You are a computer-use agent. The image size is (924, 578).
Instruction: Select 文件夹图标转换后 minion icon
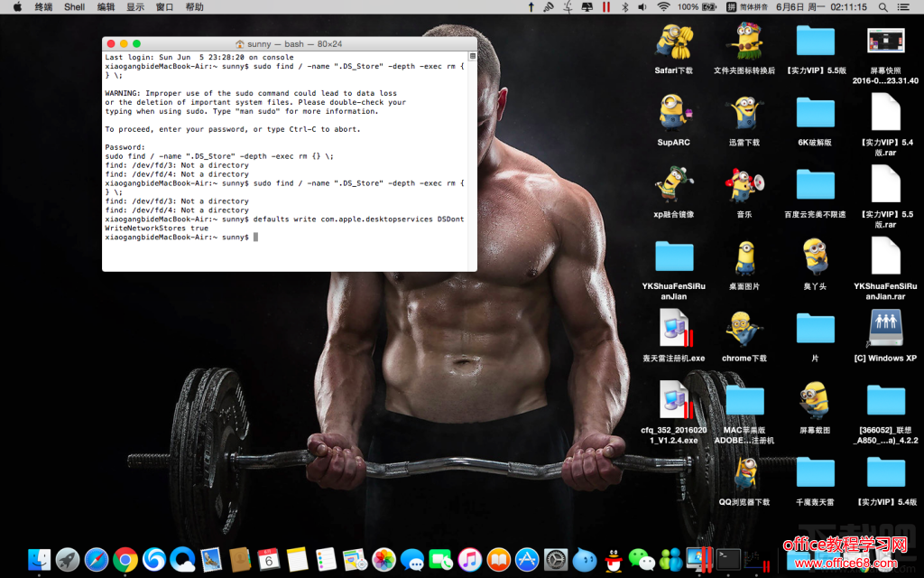744,42
